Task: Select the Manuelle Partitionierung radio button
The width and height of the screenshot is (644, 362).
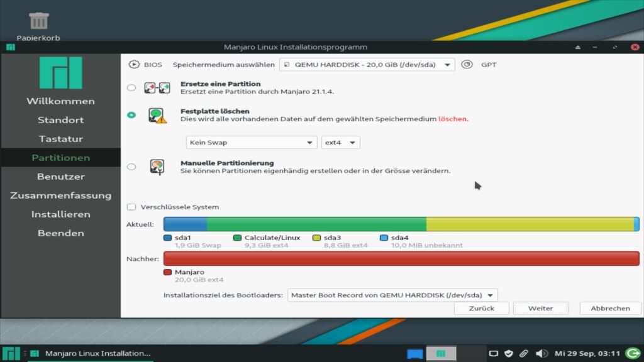Action: 131,167
